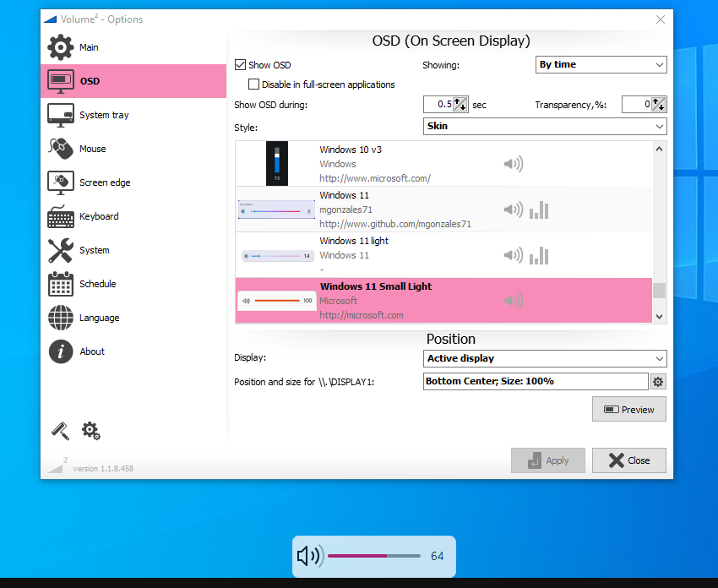The image size is (718, 588).
Task: Switch to the Keyboard tab
Action: [x=133, y=216]
